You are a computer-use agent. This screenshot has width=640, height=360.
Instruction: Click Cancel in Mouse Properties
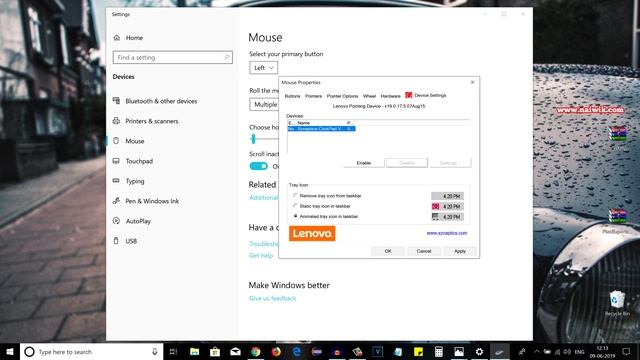(x=424, y=251)
